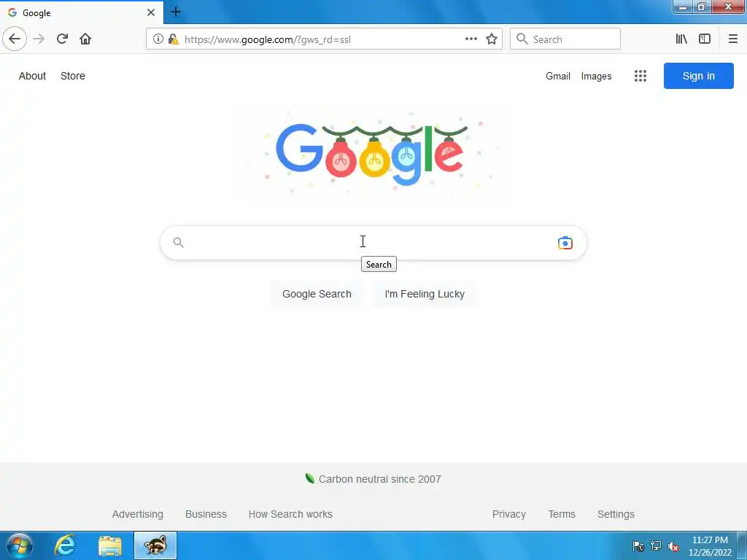Show site information icon in address bar
Image resolution: width=747 pixels, height=560 pixels.
point(158,39)
